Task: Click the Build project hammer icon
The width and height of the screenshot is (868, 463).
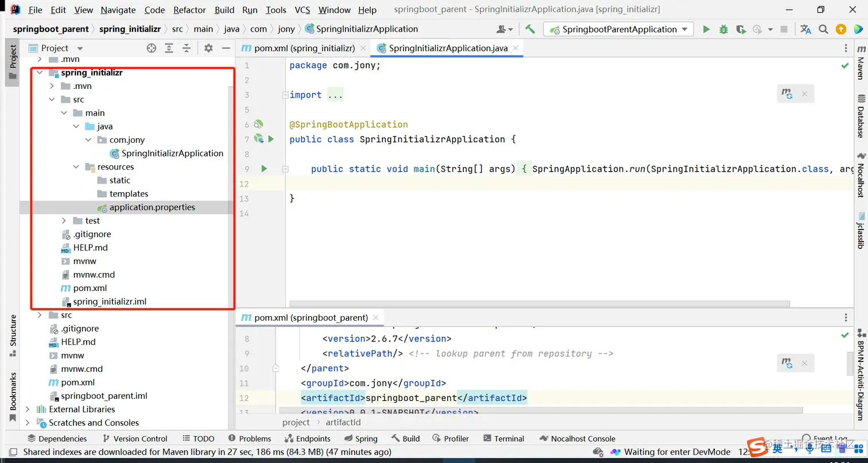Action: [x=530, y=29]
